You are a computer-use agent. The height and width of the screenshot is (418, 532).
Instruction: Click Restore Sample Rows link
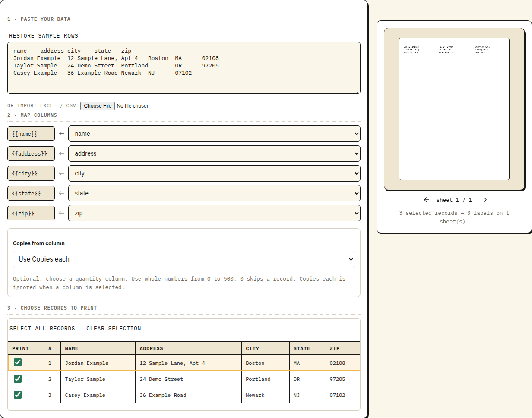pyautogui.click(x=44, y=36)
